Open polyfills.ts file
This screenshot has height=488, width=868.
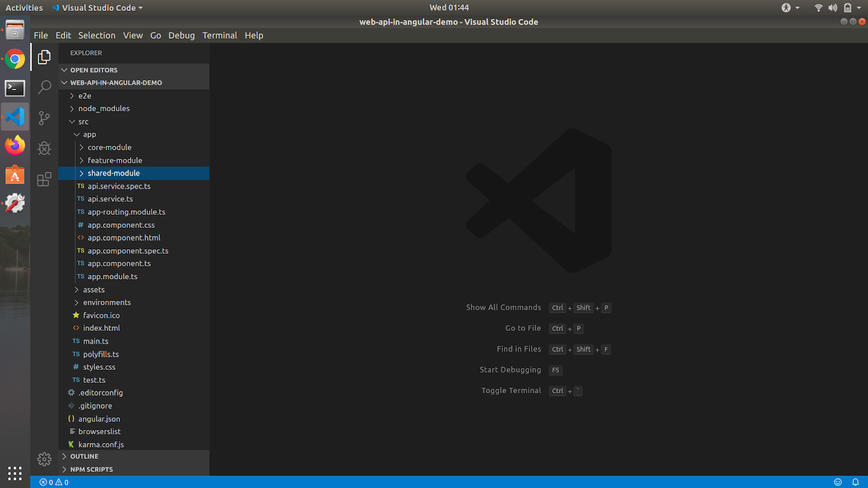[134, 354]
